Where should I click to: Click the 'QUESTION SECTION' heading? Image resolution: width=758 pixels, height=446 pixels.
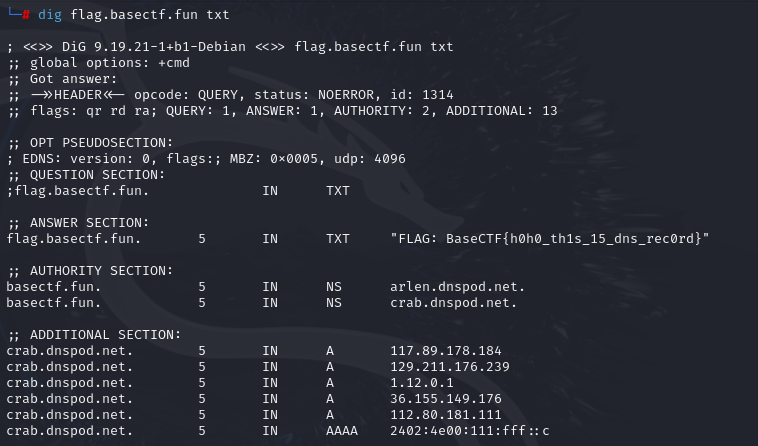89,174
